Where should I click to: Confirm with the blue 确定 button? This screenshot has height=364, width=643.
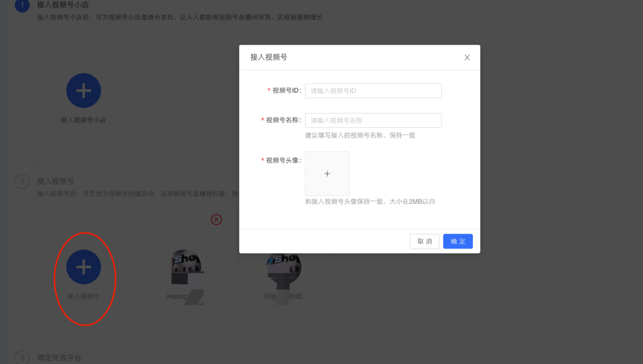457,241
